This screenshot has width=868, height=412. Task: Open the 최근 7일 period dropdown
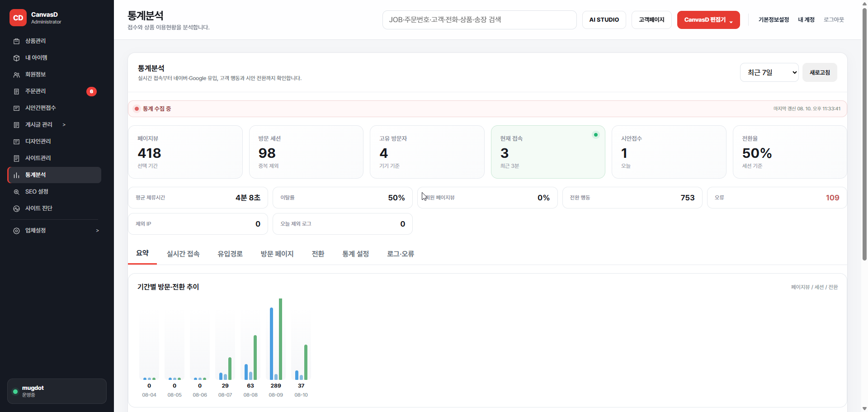769,72
